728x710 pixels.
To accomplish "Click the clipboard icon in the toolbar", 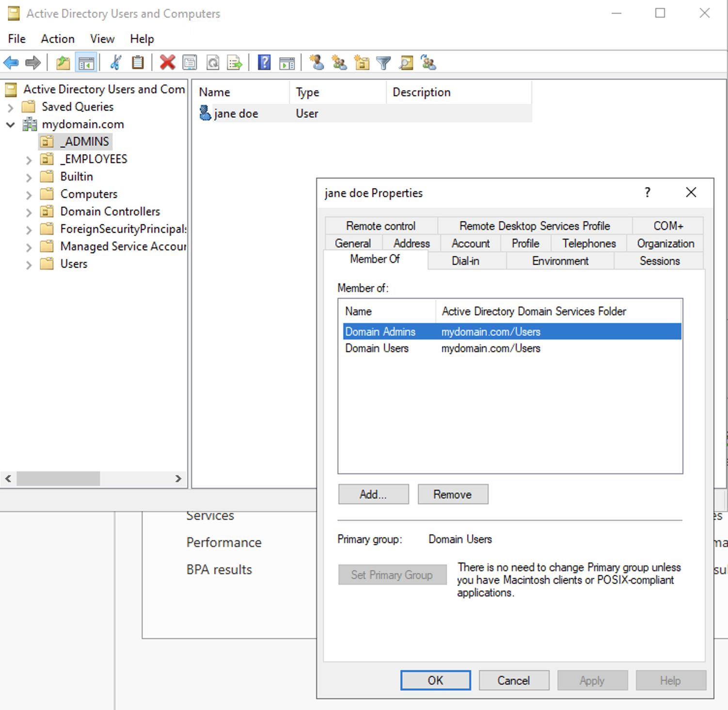I will [x=138, y=63].
